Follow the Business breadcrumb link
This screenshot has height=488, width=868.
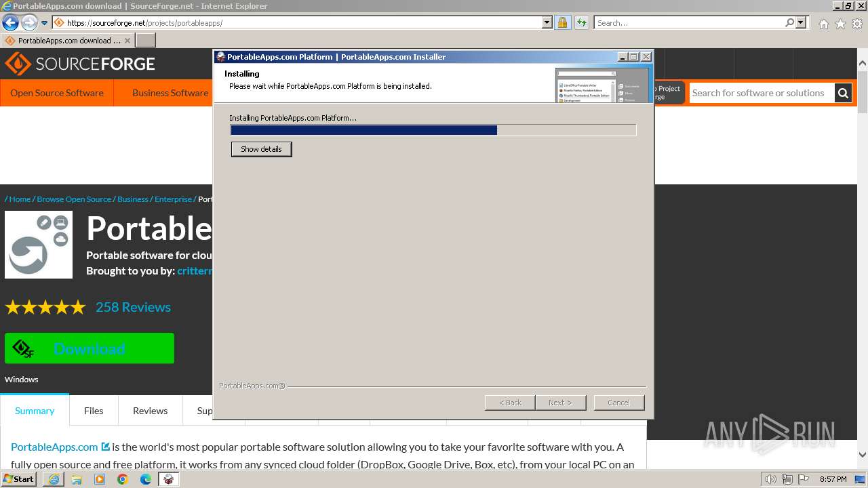(x=133, y=199)
